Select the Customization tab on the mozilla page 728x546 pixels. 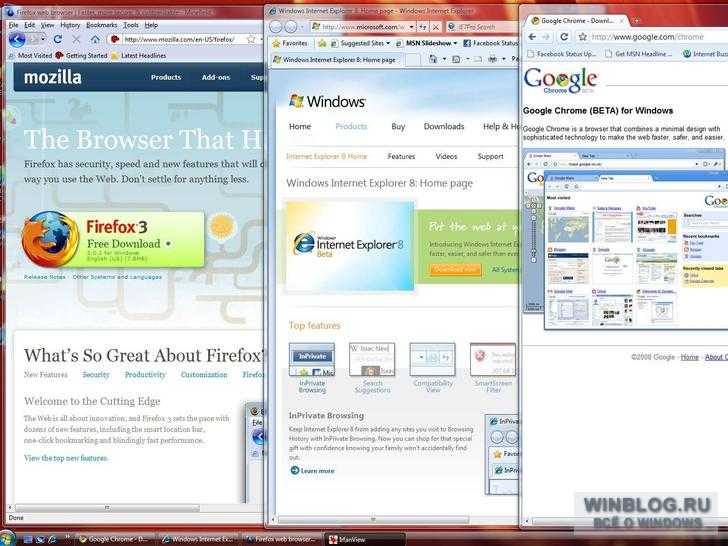[x=204, y=375]
